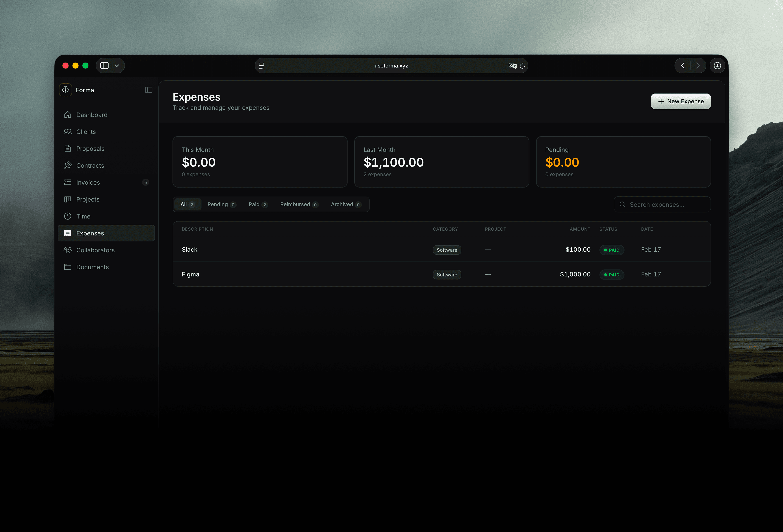783x532 pixels.
Task: Click the Status column header
Action: 608,229
